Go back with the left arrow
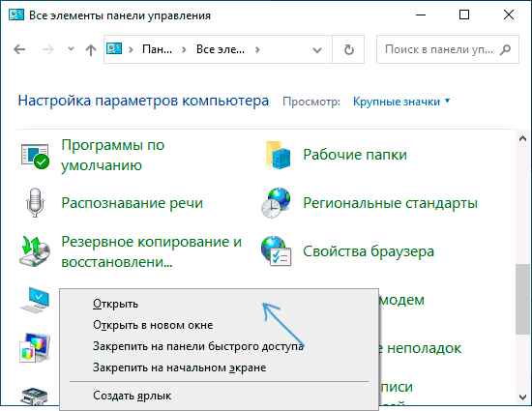 click(x=19, y=49)
